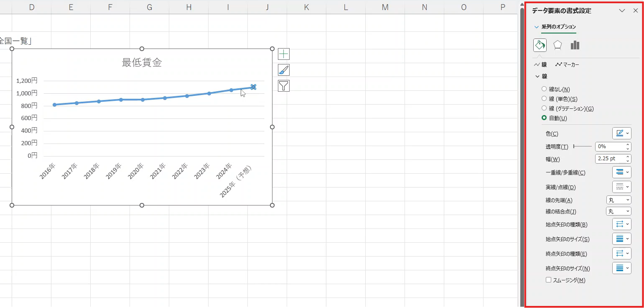The image size is (644, 308).
Task: Switch to the マーカー tab
Action: click(x=567, y=65)
